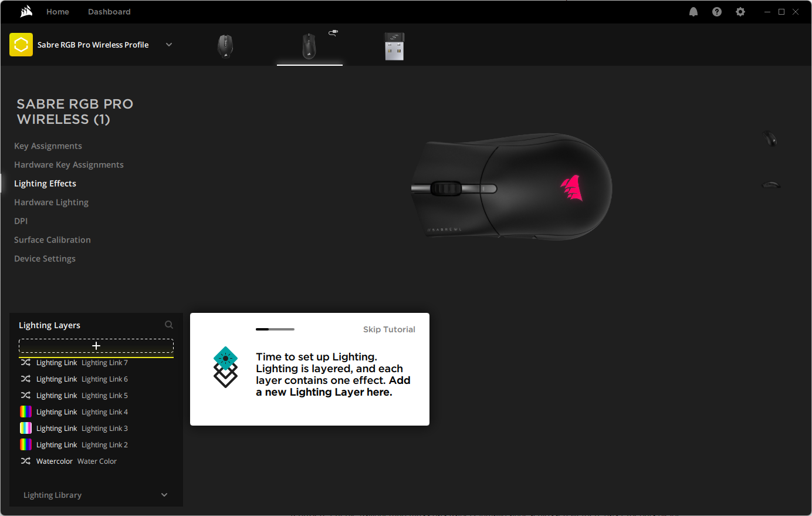Click rainbow swatch of Lighting Link 2
The width and height of the screenshot is (812, 516).
tap(26, 445)
